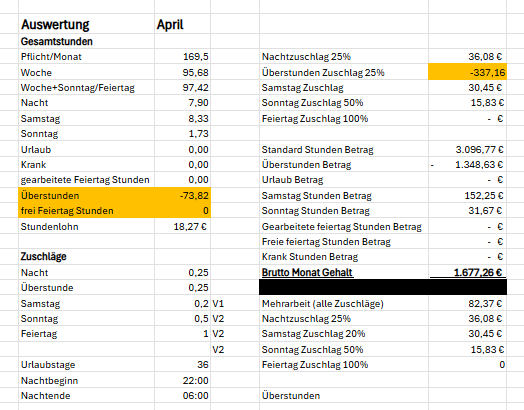Image resolution: width=524 pixels, height=410 pixels.
Task: Click the 'Überstunden Zuschlag 25%' label
Action: (323, 73)
